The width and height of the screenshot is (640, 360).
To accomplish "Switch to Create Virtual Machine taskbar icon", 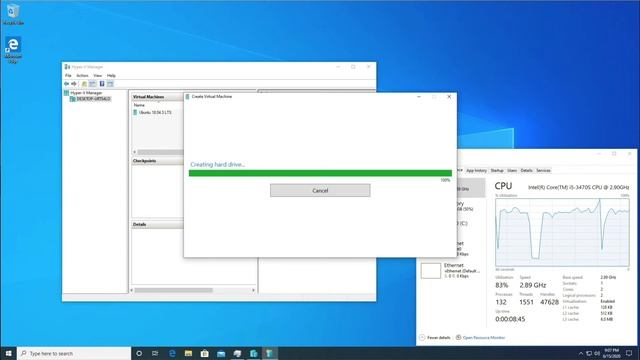I will (270, 353).
